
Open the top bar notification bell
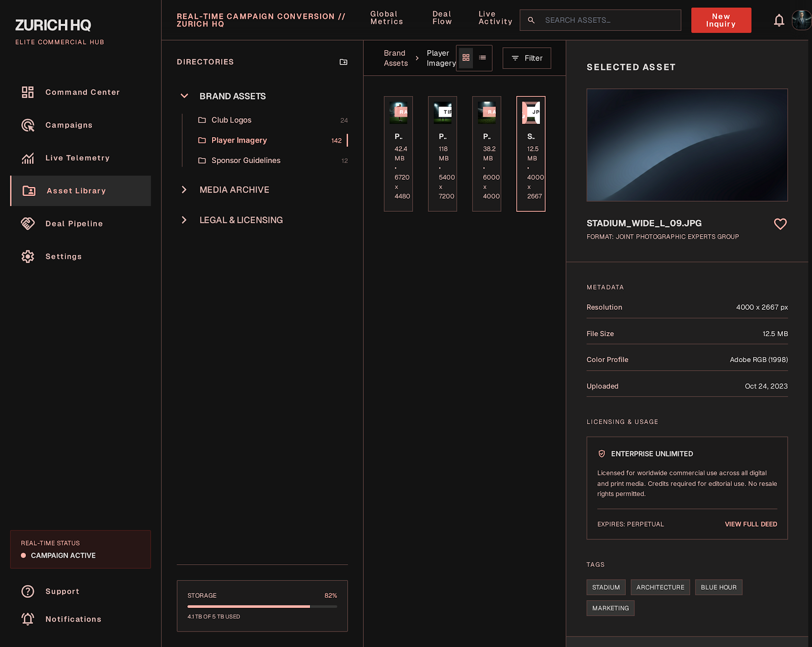coord(779,20)
